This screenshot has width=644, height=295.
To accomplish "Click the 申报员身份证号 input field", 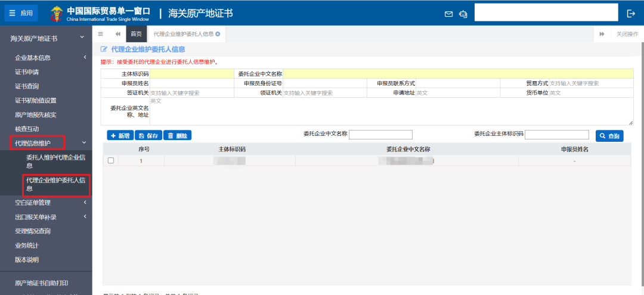I will coord(325,83).
